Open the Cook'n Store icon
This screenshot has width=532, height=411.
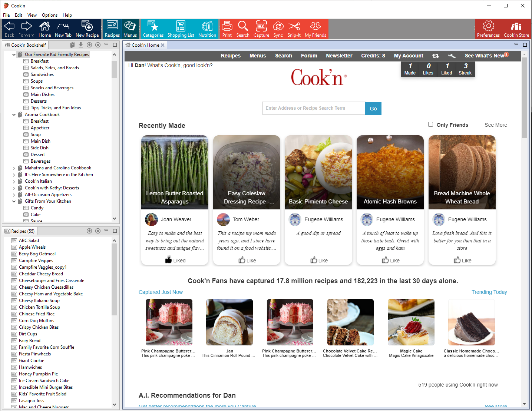tap(516, 29)
